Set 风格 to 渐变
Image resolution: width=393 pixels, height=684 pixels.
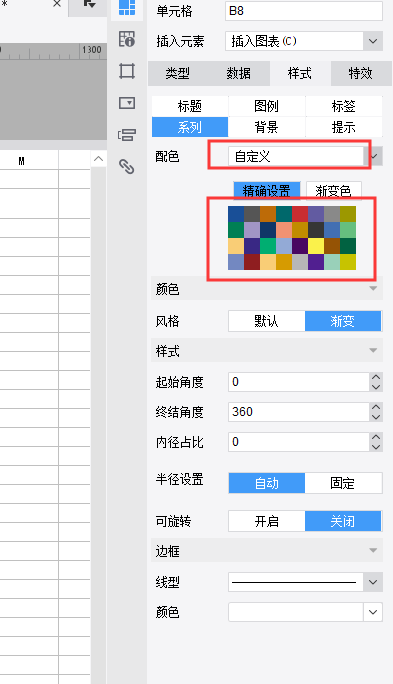(343, 321)
